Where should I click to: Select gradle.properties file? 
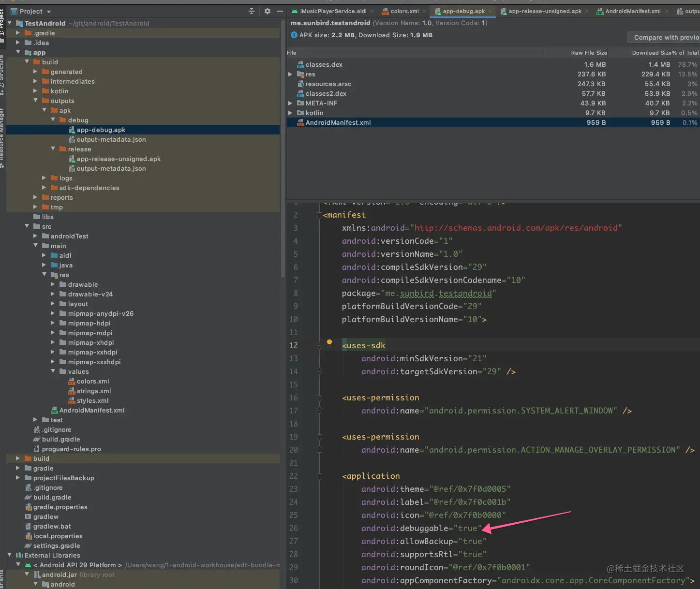(x=60, y=507)
